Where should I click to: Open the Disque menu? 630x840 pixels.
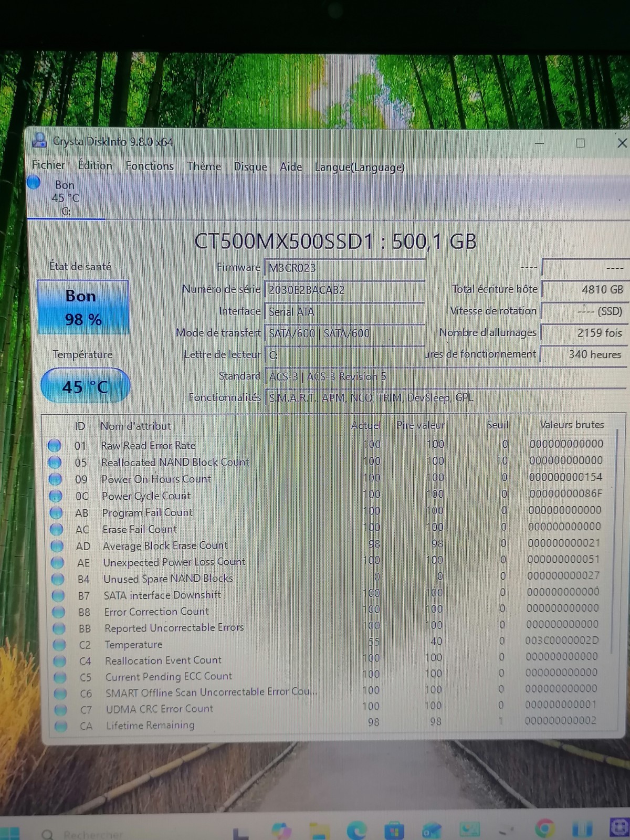coord(250,166)
